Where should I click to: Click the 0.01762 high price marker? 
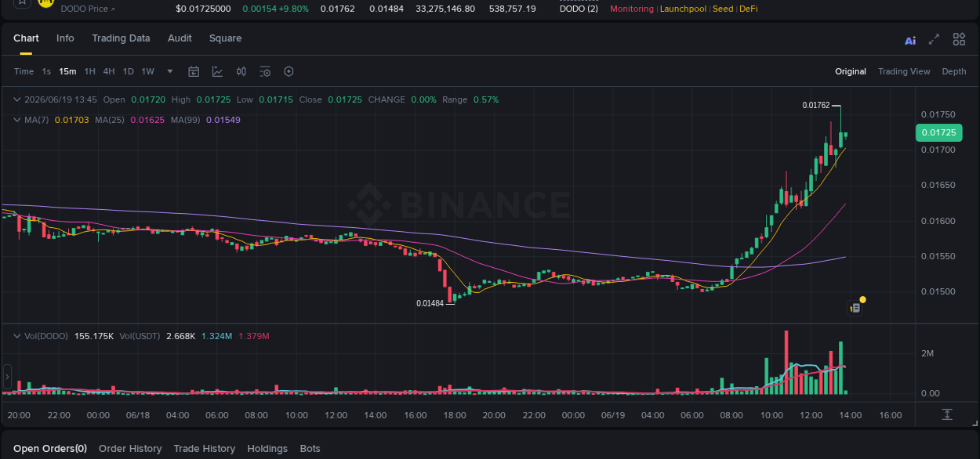tap(816, 105)
